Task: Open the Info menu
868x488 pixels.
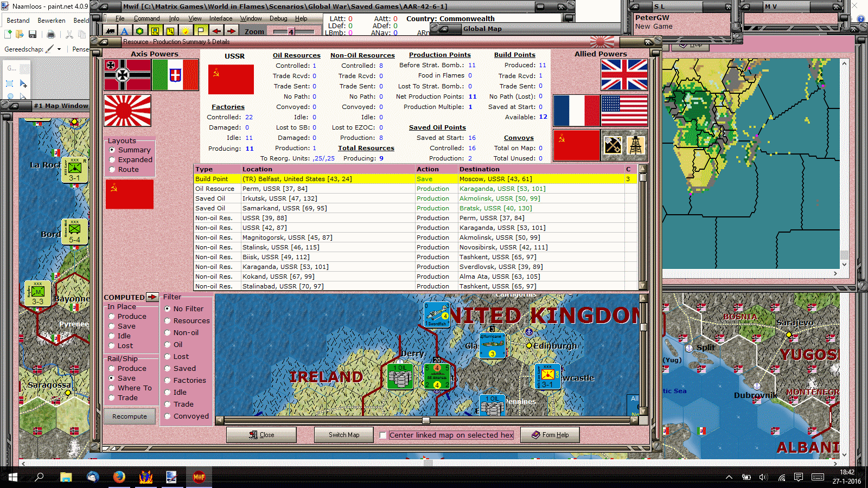Action: 174,18
